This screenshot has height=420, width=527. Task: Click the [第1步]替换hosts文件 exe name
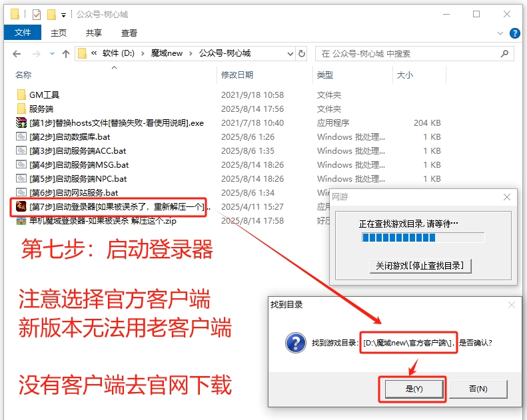coord(117,123)
